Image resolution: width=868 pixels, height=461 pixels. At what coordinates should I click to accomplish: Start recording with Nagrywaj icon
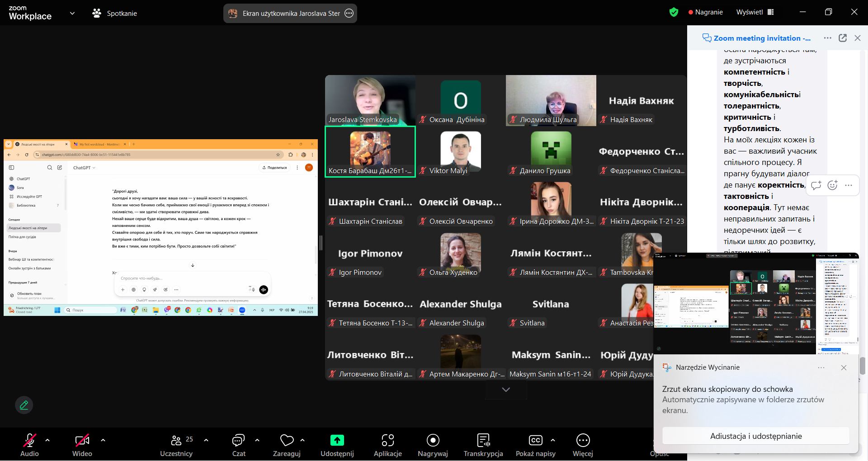pos(433,440)
